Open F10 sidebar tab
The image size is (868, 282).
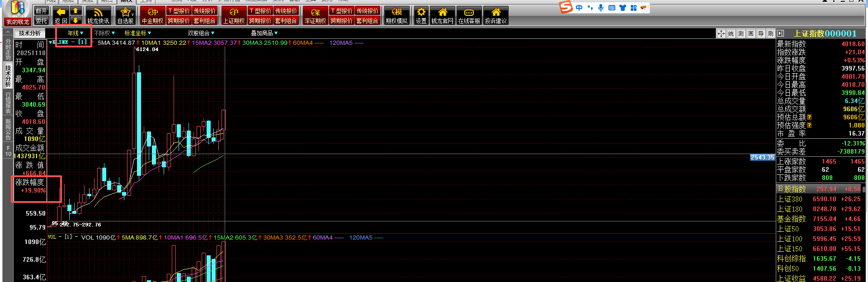coord(8,151)
